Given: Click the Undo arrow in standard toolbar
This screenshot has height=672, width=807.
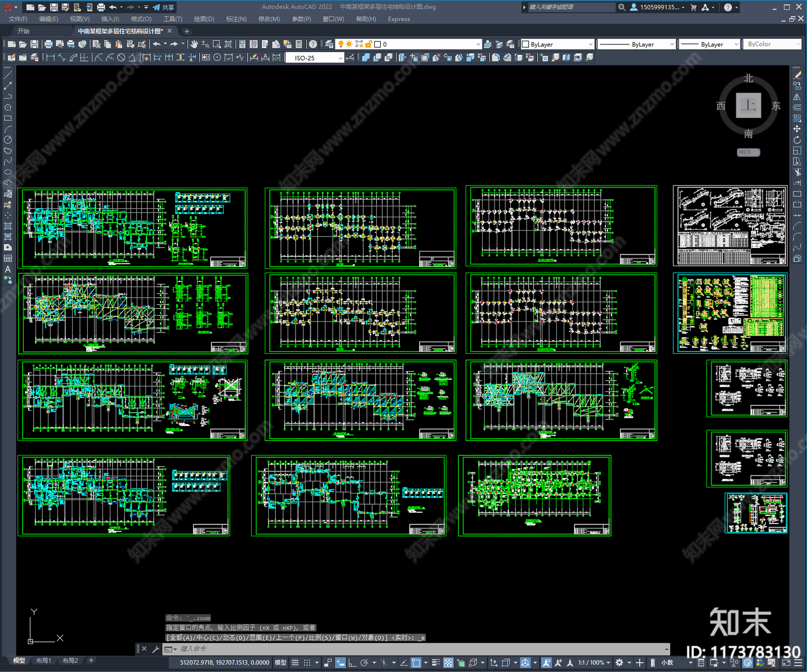Looking at the screenshot, I should click(157, 44).
